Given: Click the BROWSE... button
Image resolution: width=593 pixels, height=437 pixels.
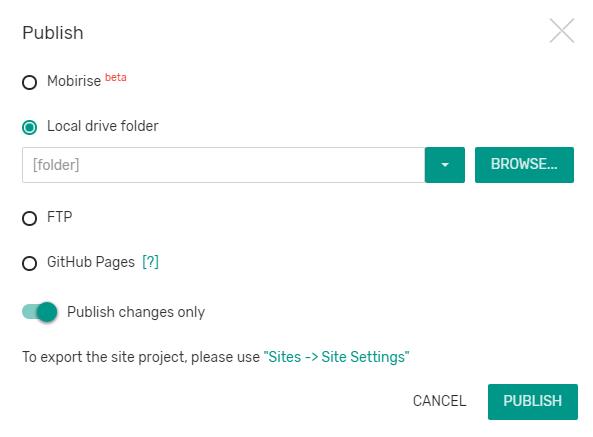Looking at the screenshot, I should (524, 165).
